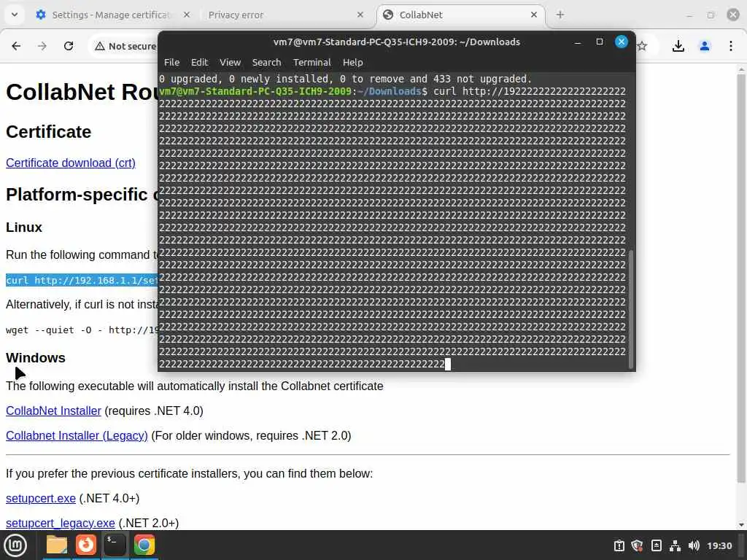Close the Settings tab
Image resolution: width=747 pixels, height=560 pixels.
tap(187, 15)
